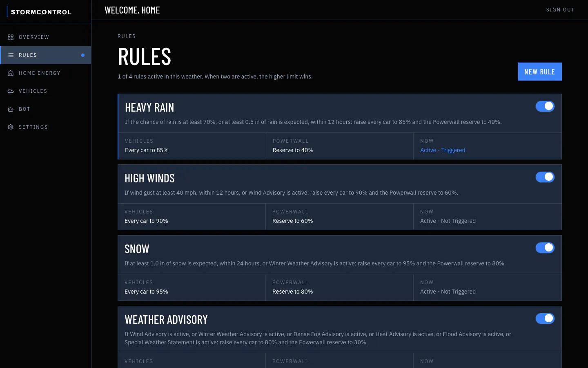The height and width of the screenshot is (368, 588).
Task: Click 'Every car to 90%' value
Action: coord(146,221)
